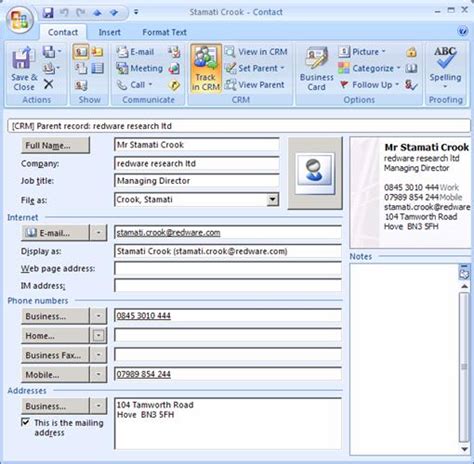Image resolution: width=474 pixels, height=464 pixels.
Task: Switch to the Insert ribbon tab
Action: (109, 32)
